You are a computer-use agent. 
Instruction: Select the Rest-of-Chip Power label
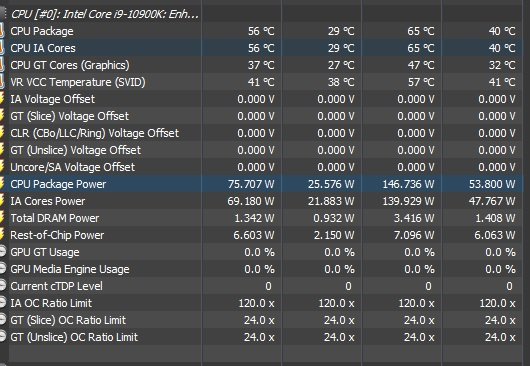pos(57,235)
